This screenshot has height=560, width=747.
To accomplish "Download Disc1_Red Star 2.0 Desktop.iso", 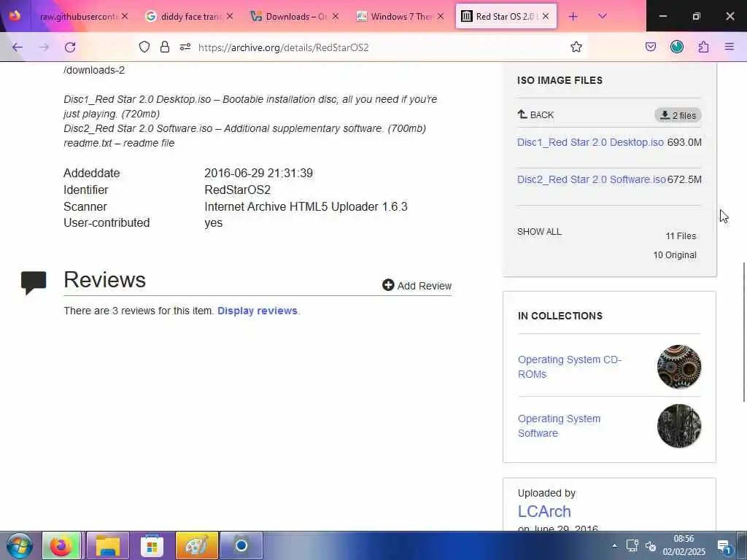I will tap(590, 142).
